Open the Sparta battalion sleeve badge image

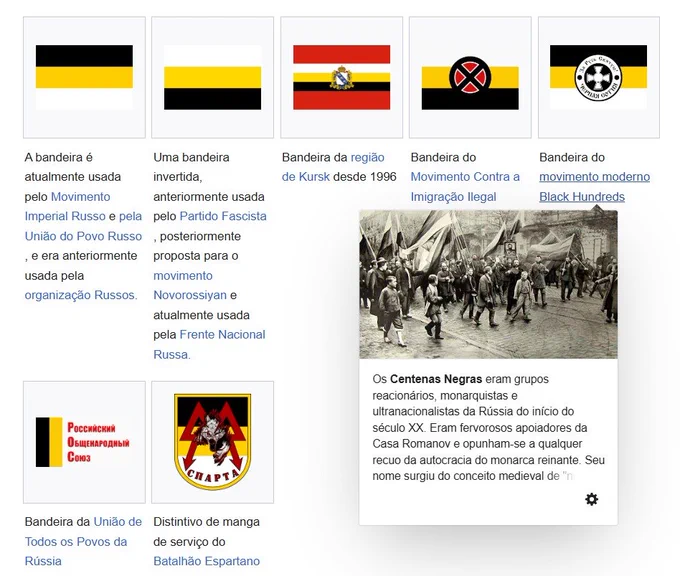pyautogui.click(x=212, y=442)
